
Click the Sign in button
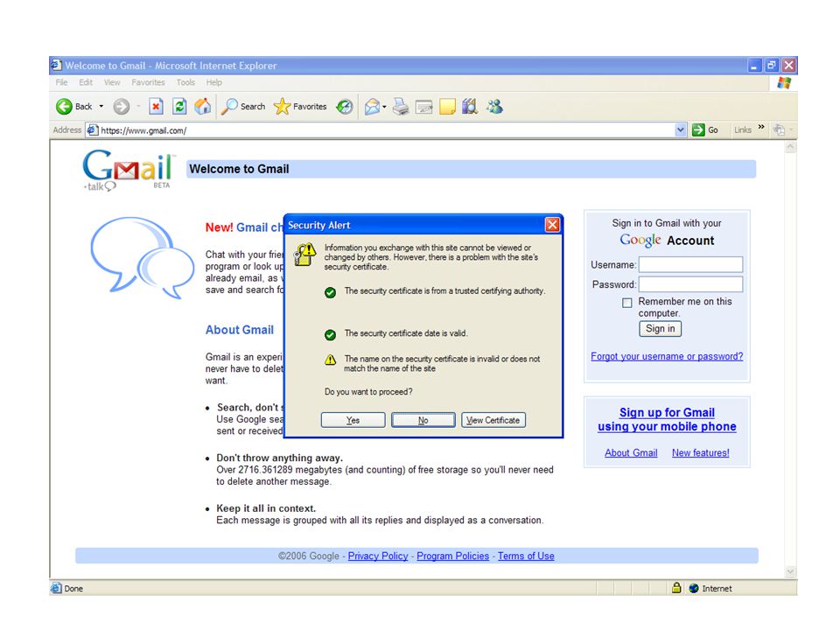(660, 328)
